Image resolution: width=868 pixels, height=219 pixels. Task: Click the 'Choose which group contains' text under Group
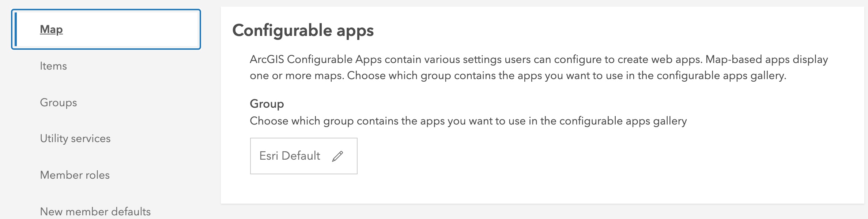click(468, 121)
